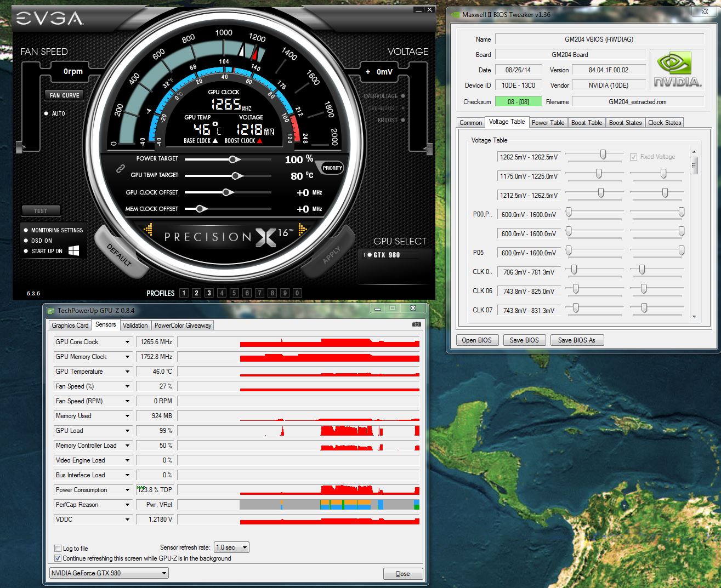Select profile slot 1

(184, 293)
